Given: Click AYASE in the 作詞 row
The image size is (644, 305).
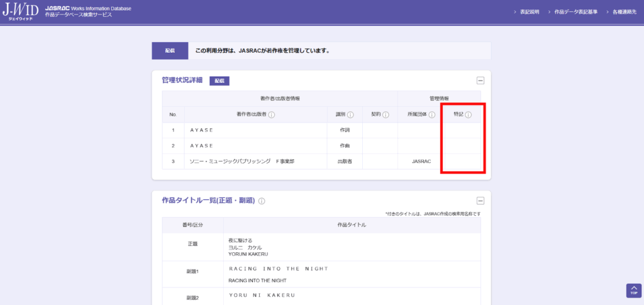Looking at the screenshot, I should pyautogui.click(x=202, y=130).
